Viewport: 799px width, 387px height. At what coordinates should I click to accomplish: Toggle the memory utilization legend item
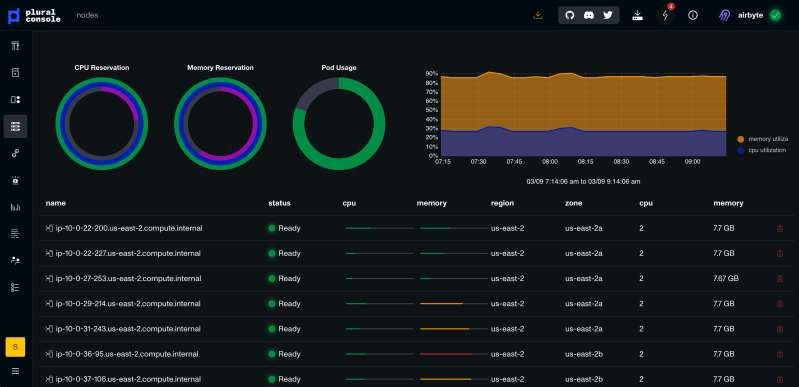762,139
